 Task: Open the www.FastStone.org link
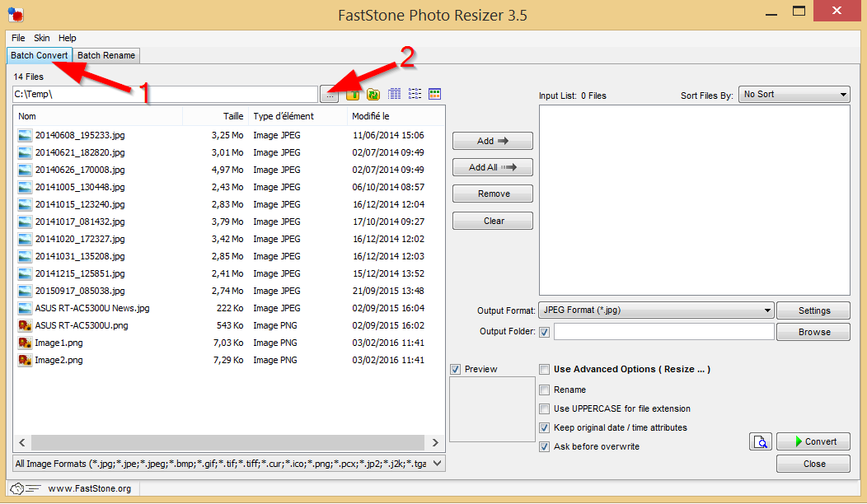(x=90, y=488)
